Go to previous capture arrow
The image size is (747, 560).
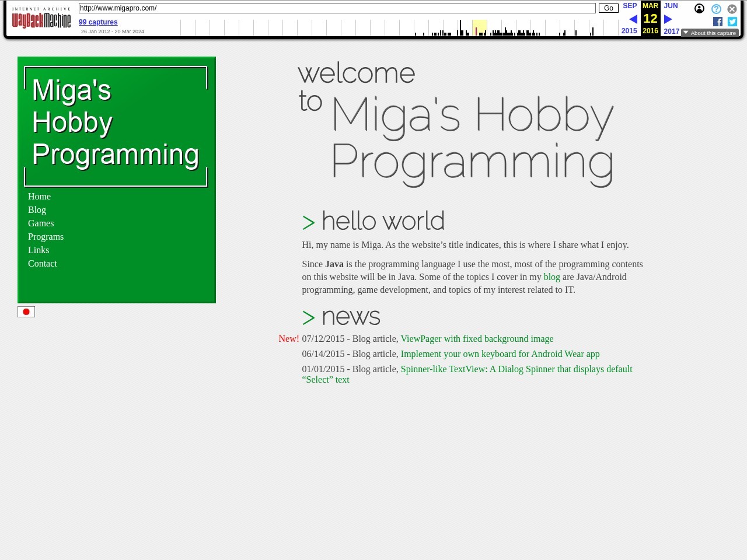coord(633,19)
